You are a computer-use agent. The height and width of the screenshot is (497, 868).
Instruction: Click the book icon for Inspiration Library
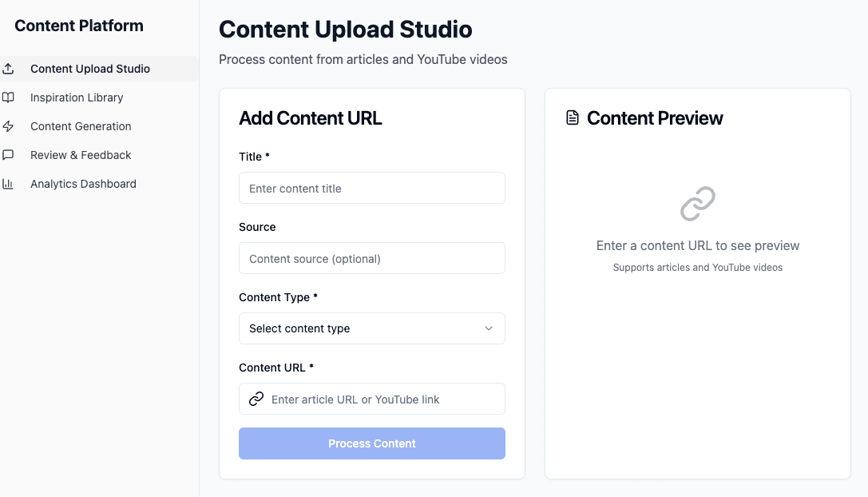[x=8, y=97]
